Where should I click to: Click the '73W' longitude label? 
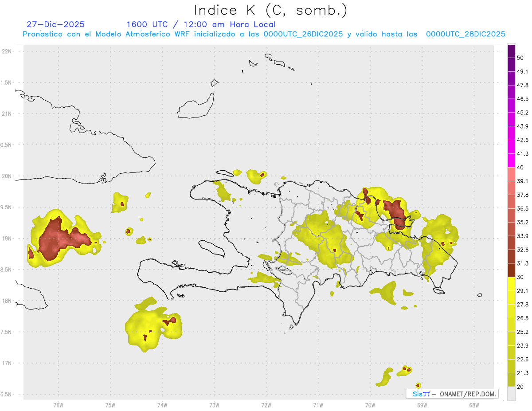214,405
